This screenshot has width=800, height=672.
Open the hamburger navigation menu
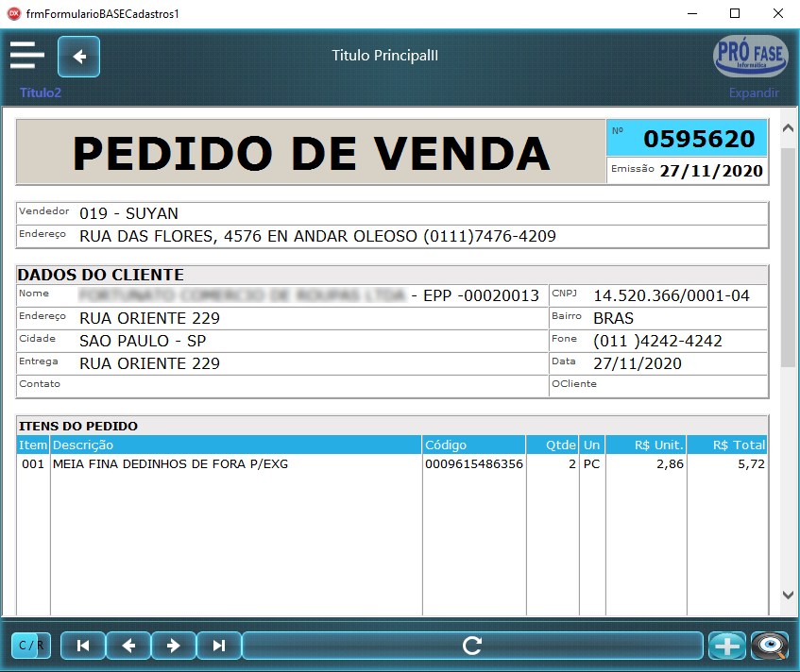click(x=27, y=55)
